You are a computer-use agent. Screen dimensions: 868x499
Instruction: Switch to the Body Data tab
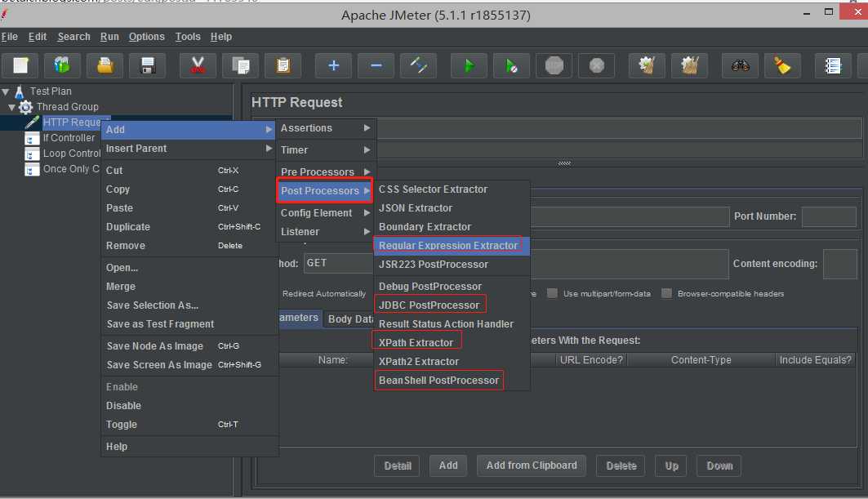click(x=349, y=319)
